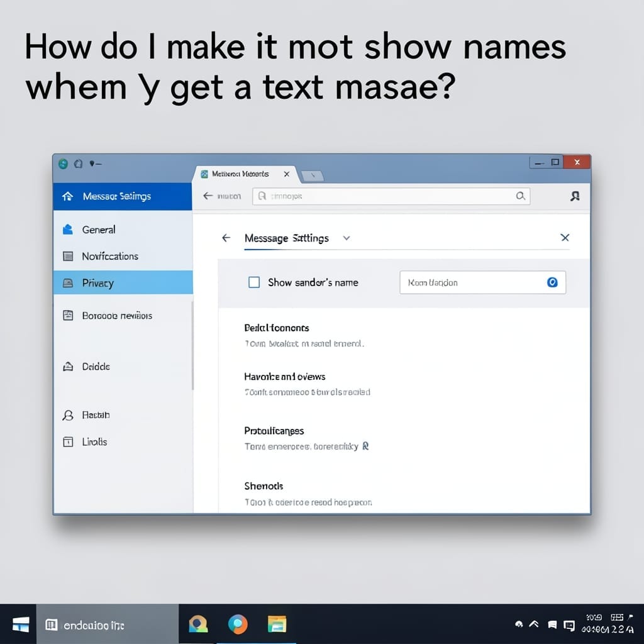The height and width of the screenshot is (644, 644).
Task: Select the open browser tab
Action: coord(245,174)
